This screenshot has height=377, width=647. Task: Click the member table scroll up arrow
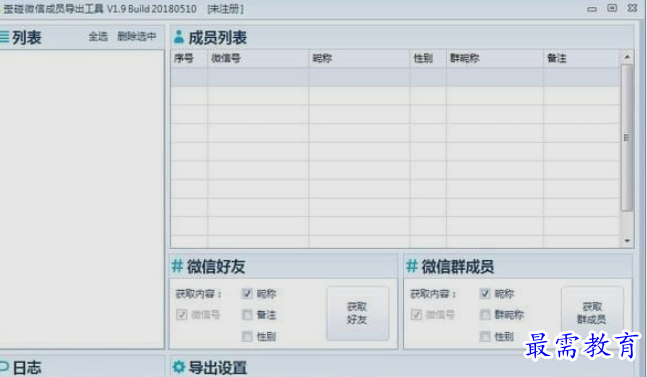point(627,57)
